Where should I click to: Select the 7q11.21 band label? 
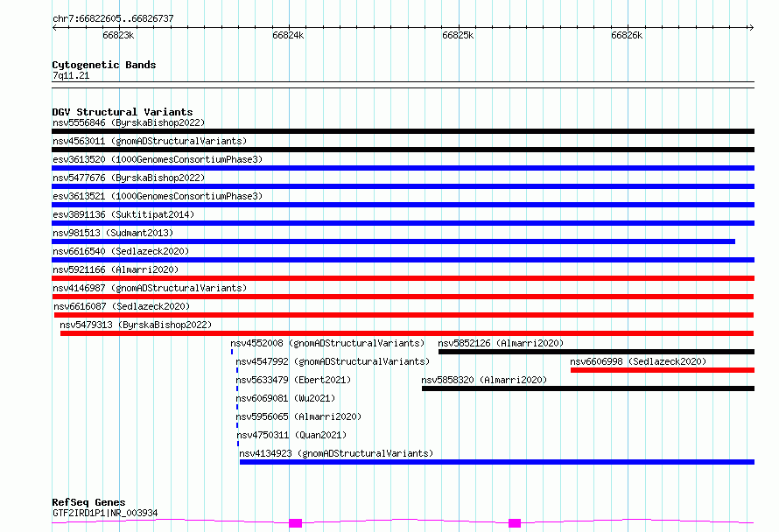[x=71, y=75]
